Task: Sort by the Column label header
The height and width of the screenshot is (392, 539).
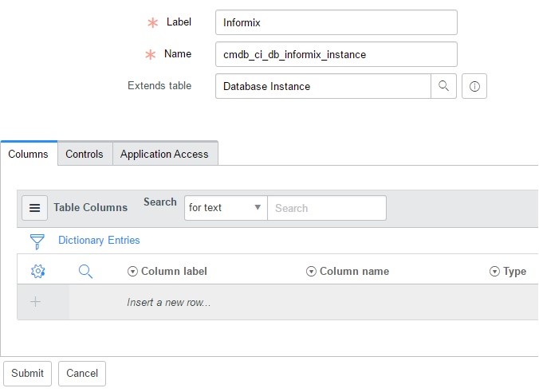Action: (x=175, y=271)
